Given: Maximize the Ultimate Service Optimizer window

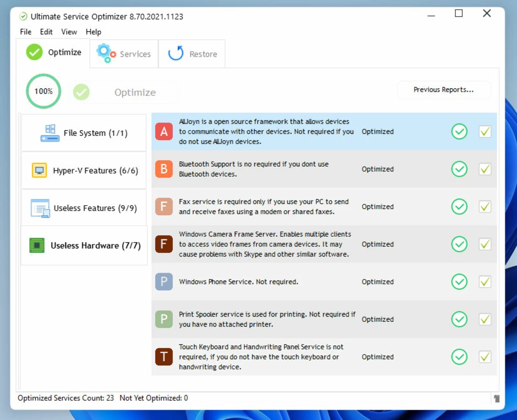Looking at the screenshot, I should point(459,14).
